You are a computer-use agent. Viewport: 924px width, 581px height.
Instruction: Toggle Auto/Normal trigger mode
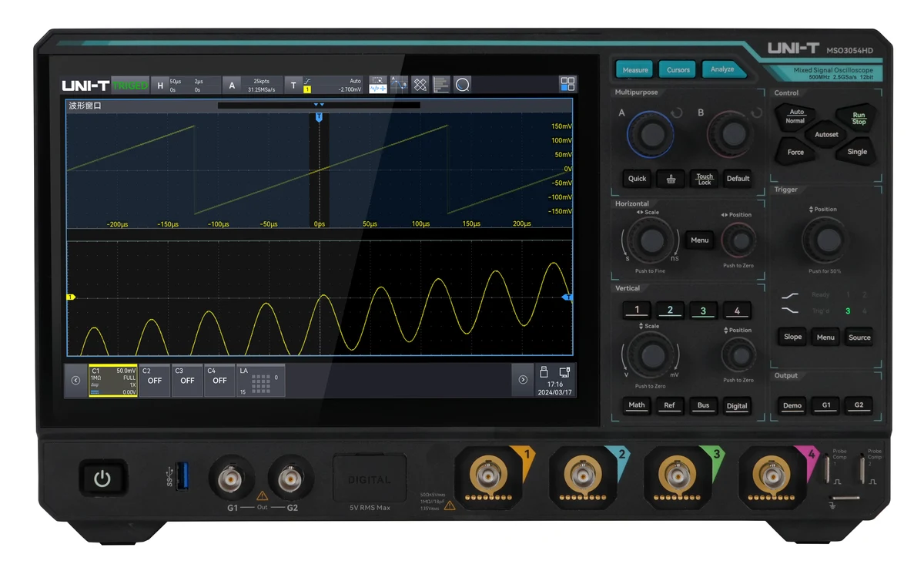(x=795, y=116)
